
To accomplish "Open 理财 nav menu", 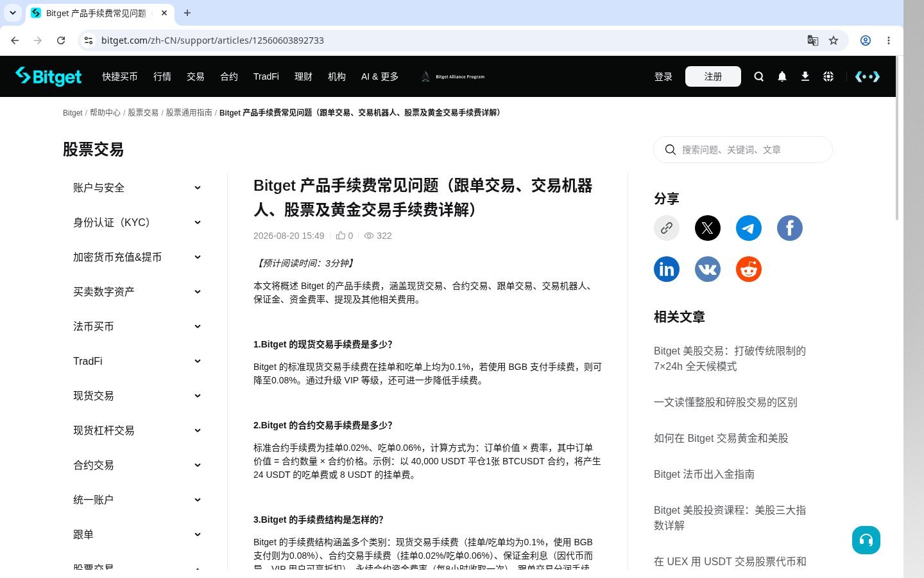I will [x=304, y=76].
